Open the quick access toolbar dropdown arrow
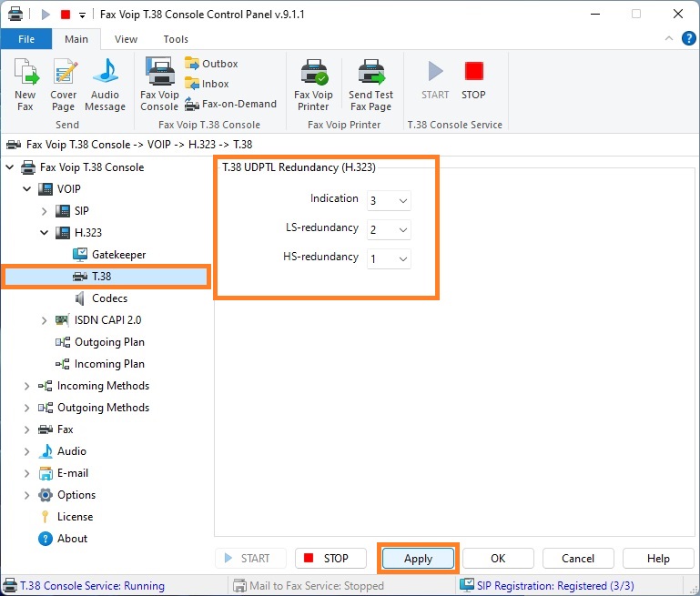700x596 pixels. (82, 15)
